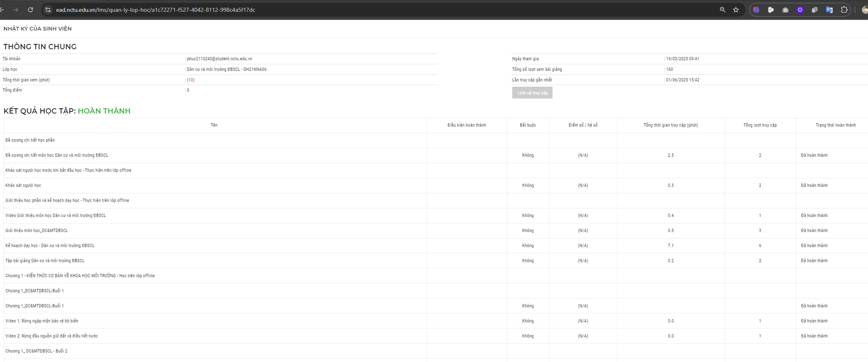Click the lecture view count 160
The width and height of the screenshot is (868, 362).
[670, 69]
